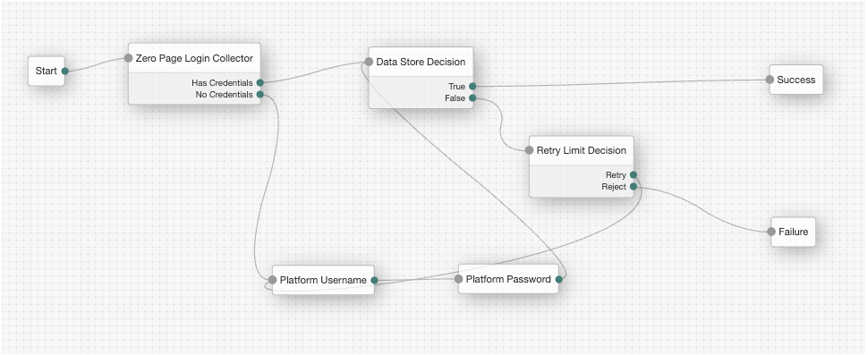Select the True outcome label
Image resolution: width=868 pixels, height=355 pixels.
tap(456, 86)
